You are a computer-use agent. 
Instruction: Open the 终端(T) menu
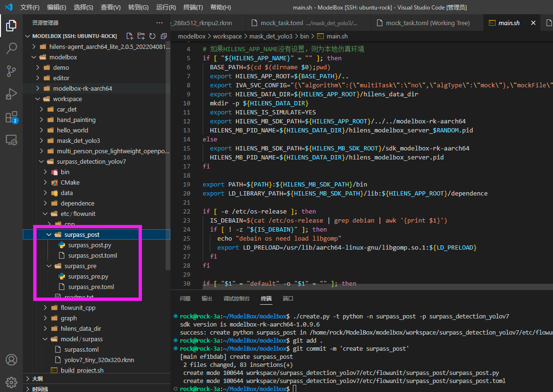tap(193, 8)
